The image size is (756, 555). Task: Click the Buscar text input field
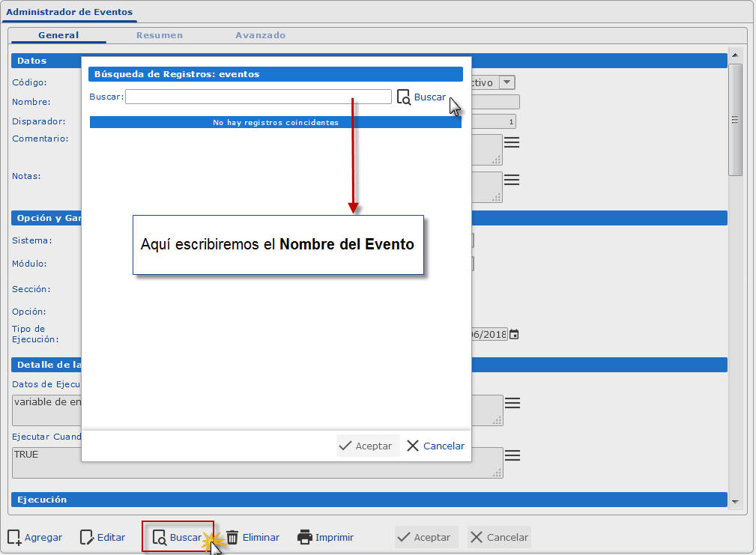point(258,97)
